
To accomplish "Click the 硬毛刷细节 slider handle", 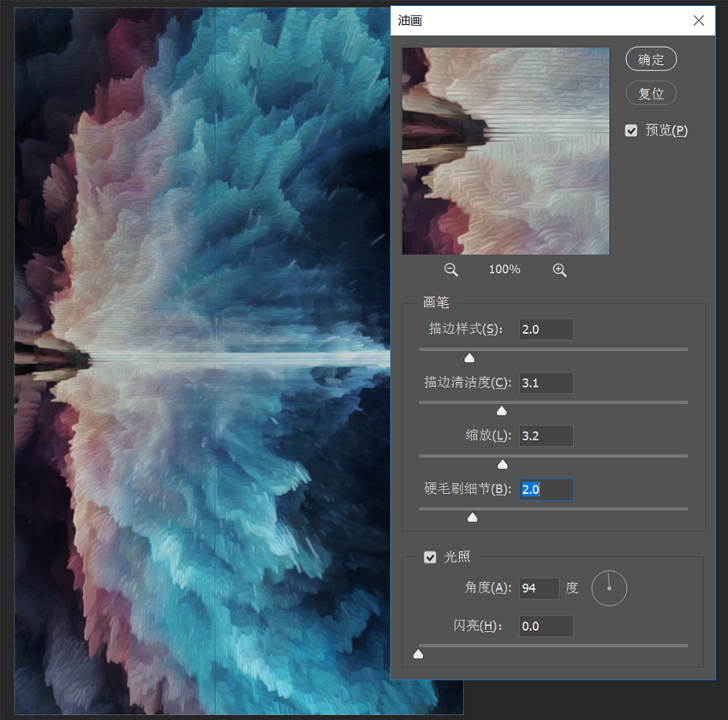I will [472, 517].
